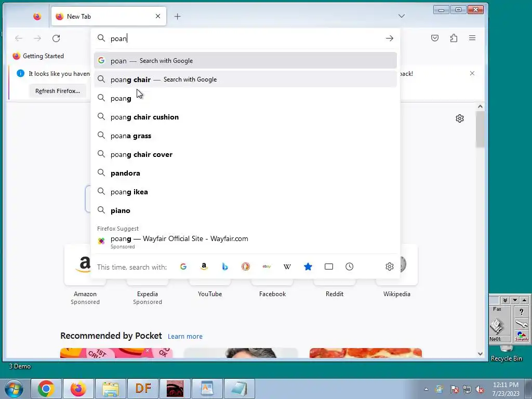The width and height of the screenshot is (532, 399).
Task: Search bookmarks with the star icon
Action: coord(308,267)
